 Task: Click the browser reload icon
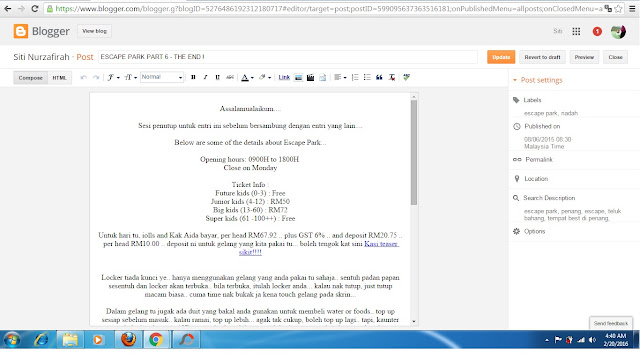coord(35,8)
